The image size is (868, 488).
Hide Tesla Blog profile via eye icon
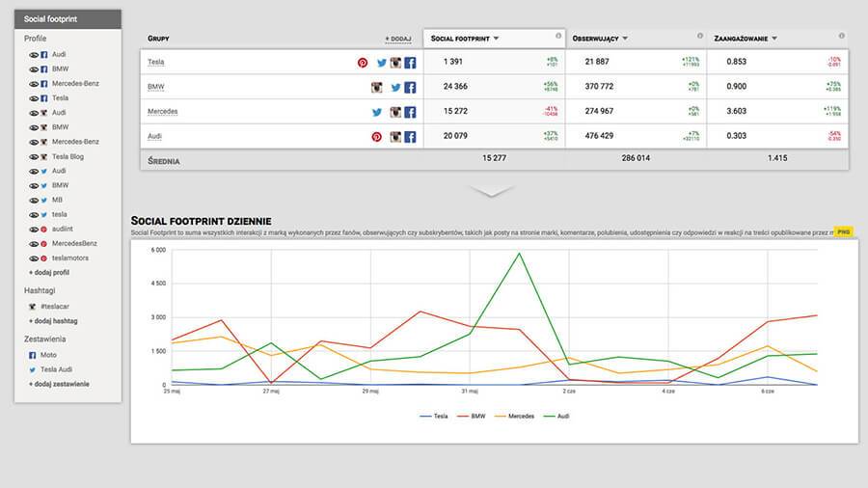[x=34, y=157]
